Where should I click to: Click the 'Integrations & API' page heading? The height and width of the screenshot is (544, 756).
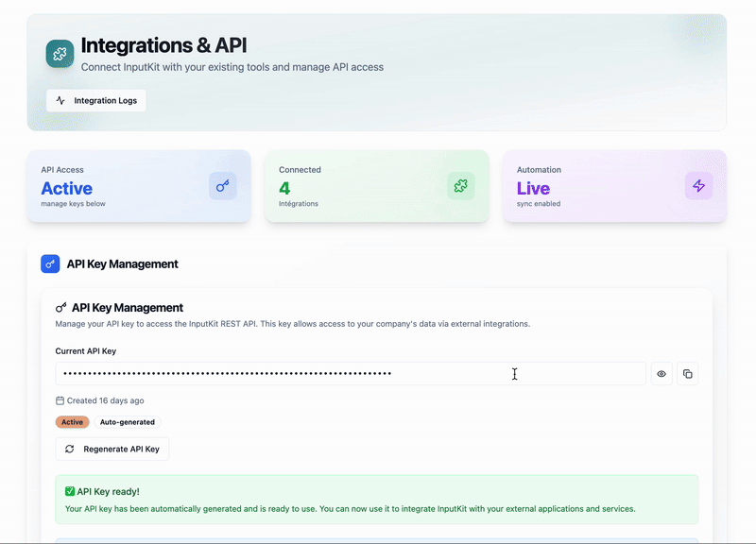click(163, 45)
